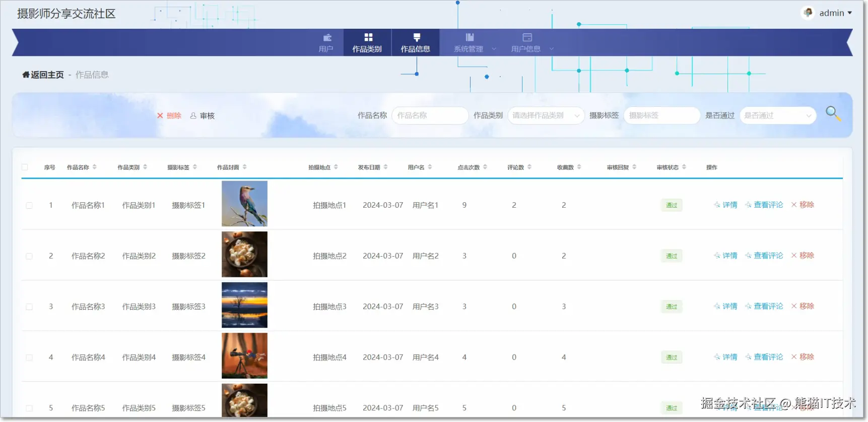Sort by 发布日期 column arrows
Image resolution: width=868 pixels, height=422 pixels.
[x=386, y=167]
